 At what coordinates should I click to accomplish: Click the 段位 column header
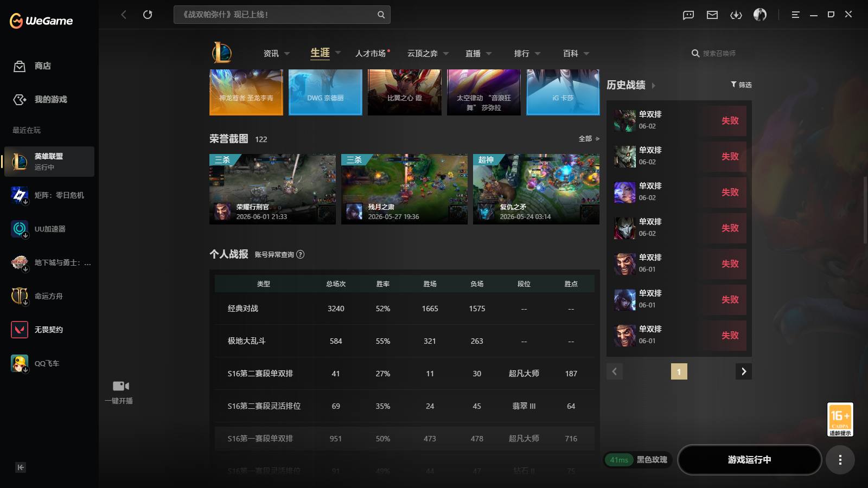tap(524, 284)
